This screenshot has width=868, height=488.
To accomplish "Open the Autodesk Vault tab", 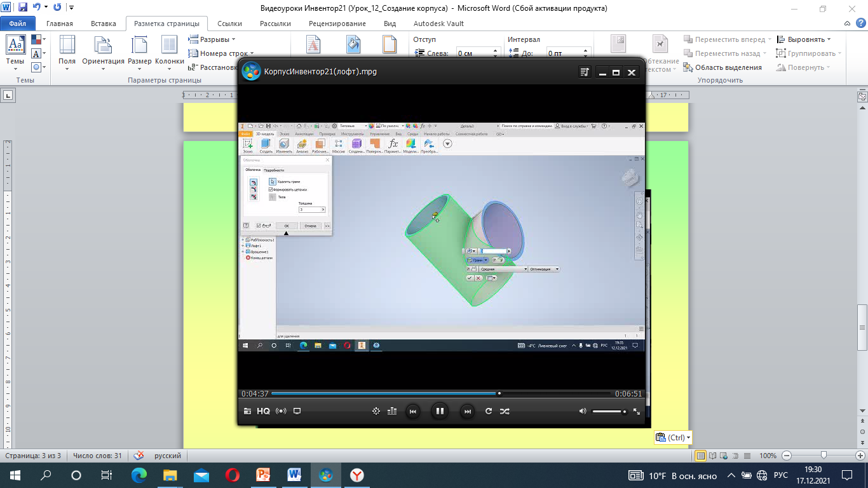I will pyautogui.click(x=438, y=24).
